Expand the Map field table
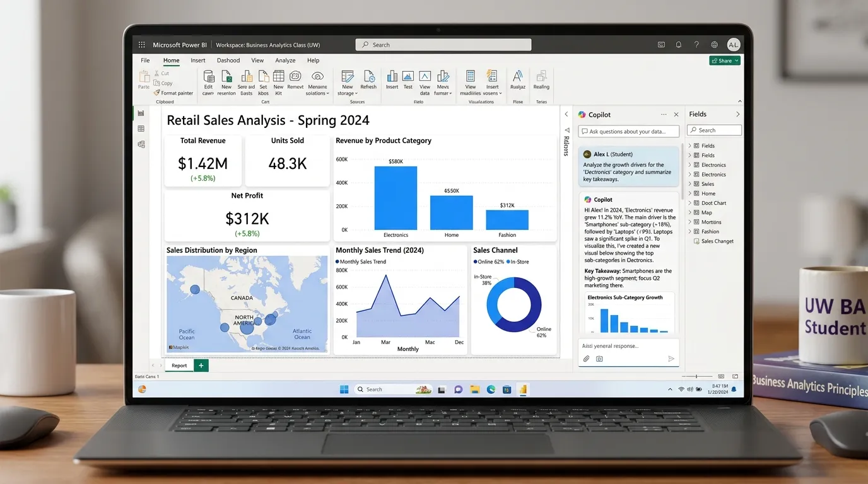The image size is (868, 484). pos(689,212)
